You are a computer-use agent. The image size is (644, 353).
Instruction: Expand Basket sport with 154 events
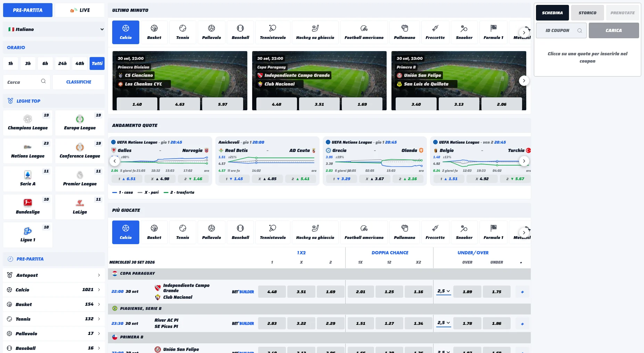click(54, 304)
